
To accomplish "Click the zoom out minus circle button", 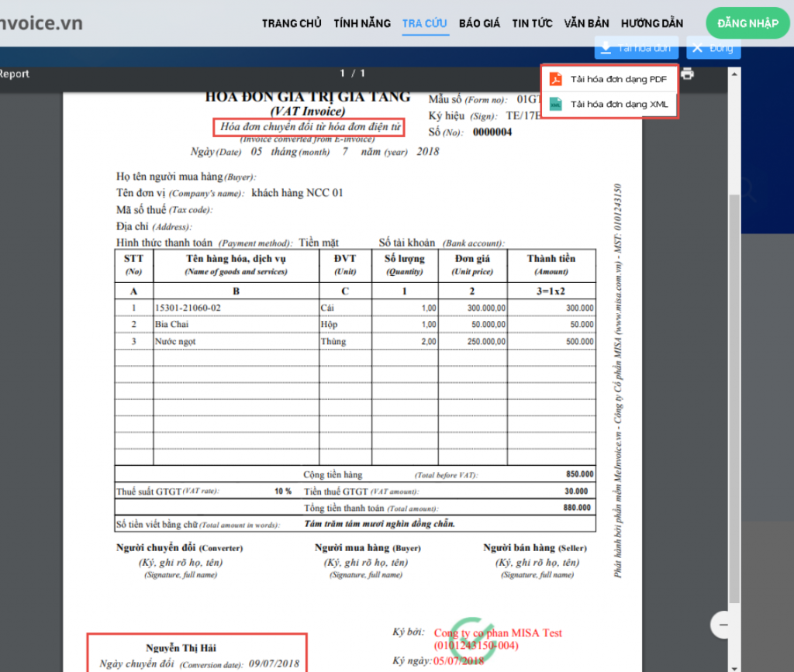I will (723, 625).
